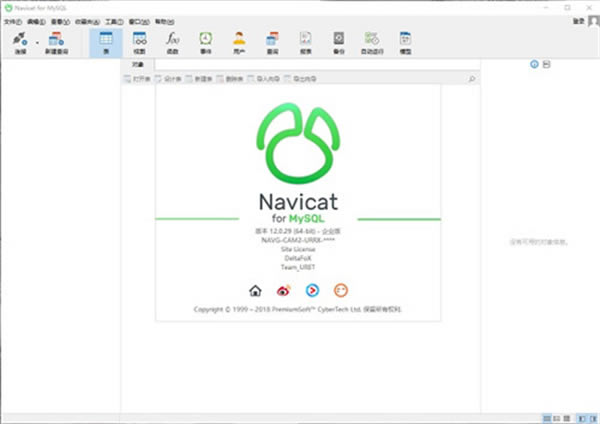
Task: Click the blue info icon in right panel
Action: point(534,64)
